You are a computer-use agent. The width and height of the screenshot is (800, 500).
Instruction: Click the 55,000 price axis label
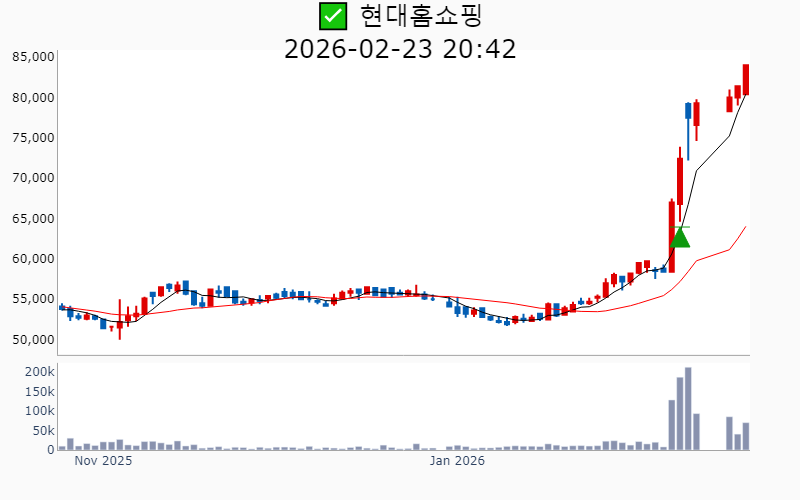32,299
